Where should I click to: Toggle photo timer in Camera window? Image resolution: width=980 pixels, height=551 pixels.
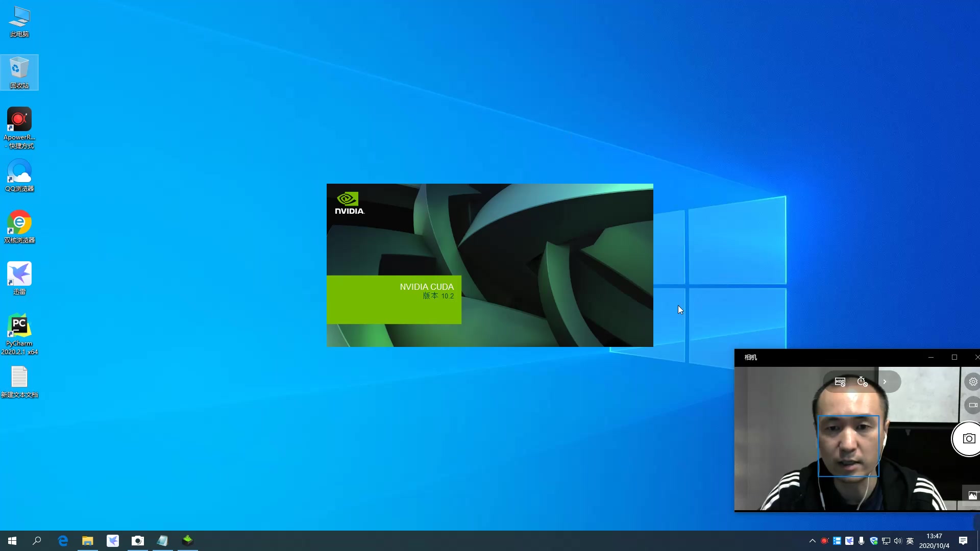863,382
